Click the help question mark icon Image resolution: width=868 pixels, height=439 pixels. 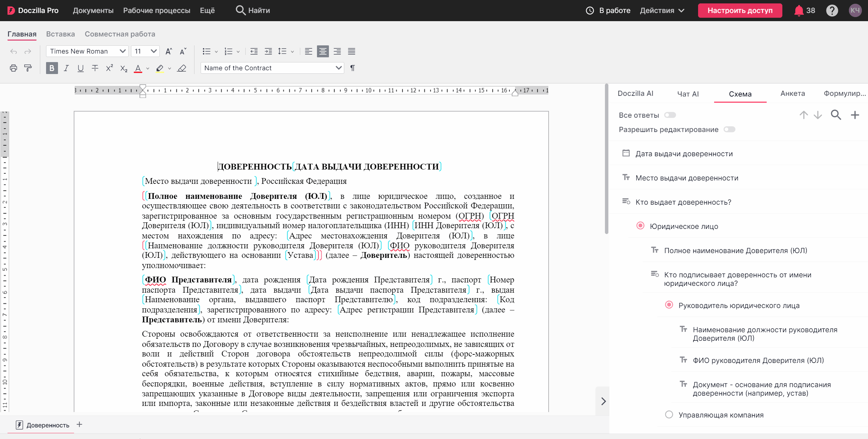click(x=832, y=11)
